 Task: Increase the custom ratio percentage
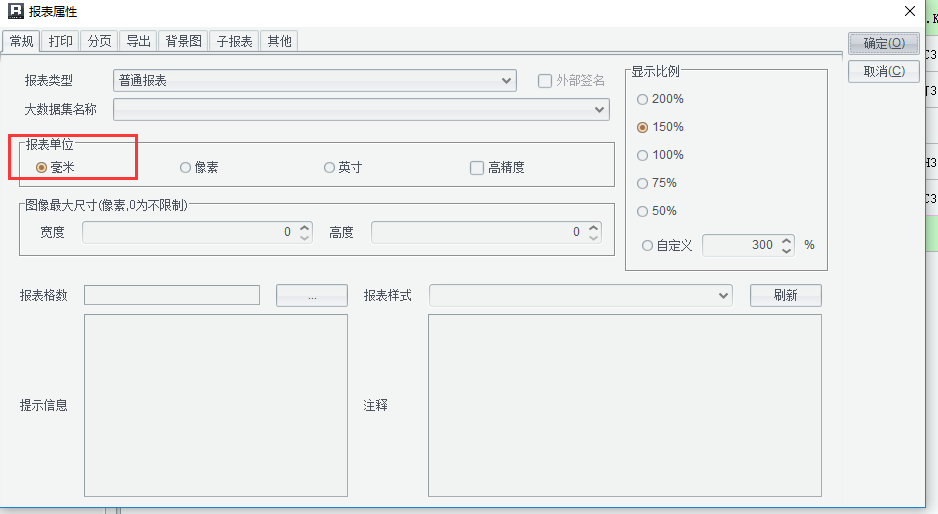point(787,241)
